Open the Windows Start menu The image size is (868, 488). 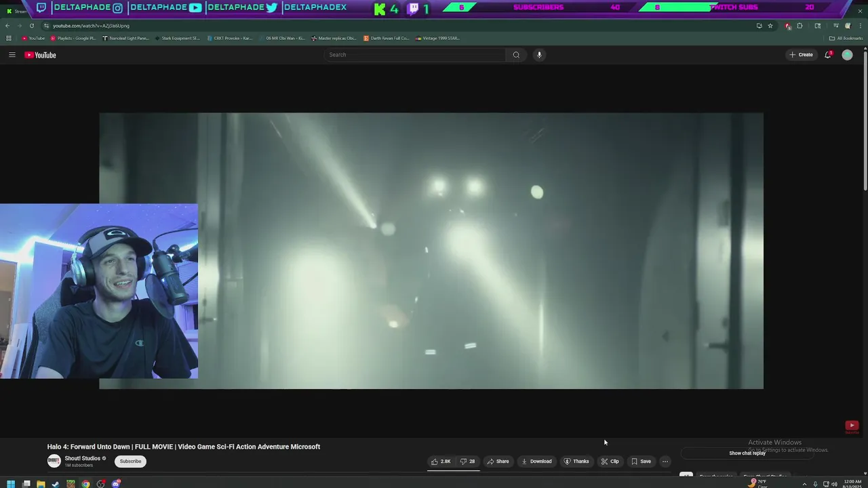(x=11, y=484)
